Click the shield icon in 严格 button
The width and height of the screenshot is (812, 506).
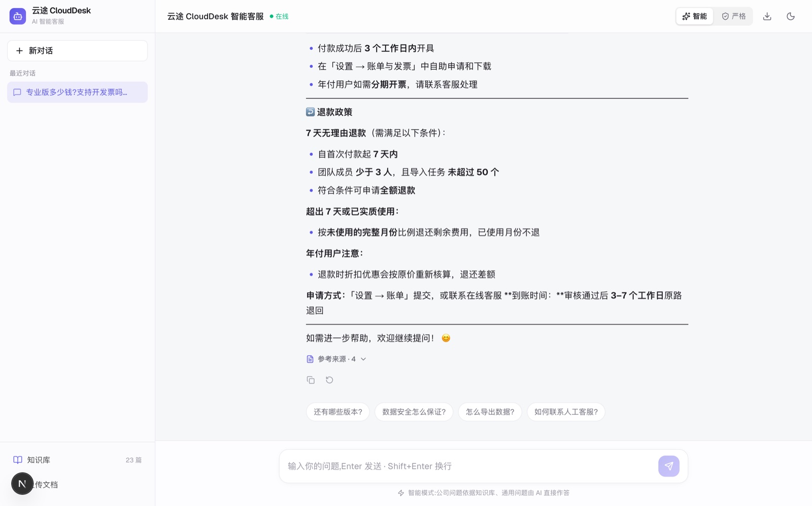pos(725,16)
